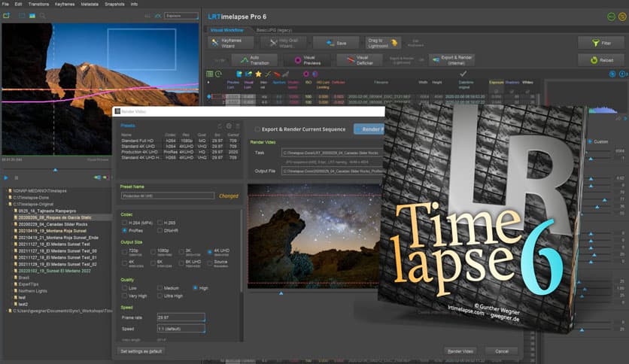Click the blue image icon above preview
Viewport: 629px width, 364px height.
(x=32, y=16)
